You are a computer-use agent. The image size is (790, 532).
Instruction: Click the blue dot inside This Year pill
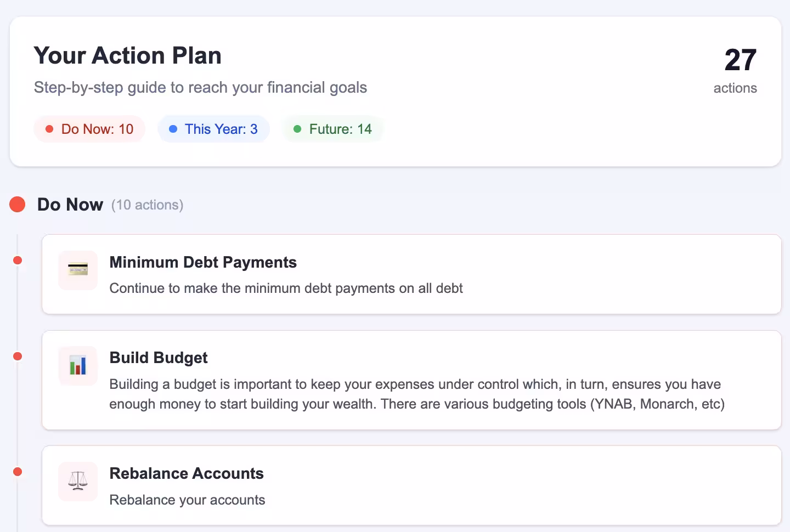(173, 129)
